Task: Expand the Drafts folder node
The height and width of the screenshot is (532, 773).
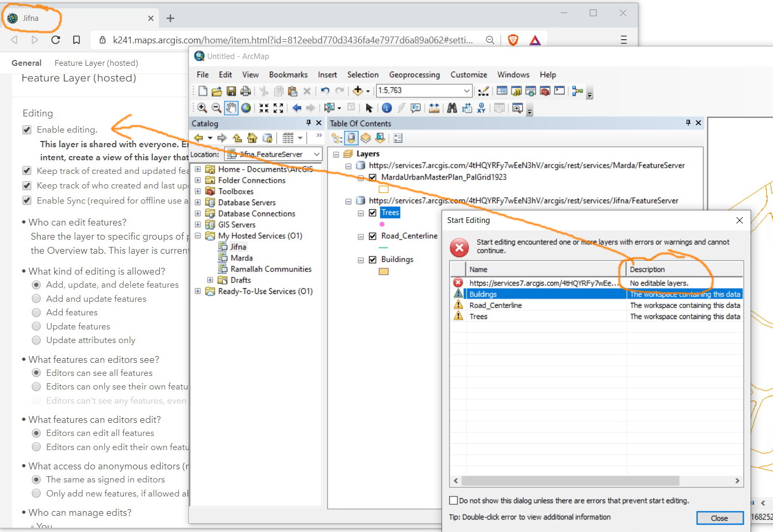Action: (x=210, y=280)
